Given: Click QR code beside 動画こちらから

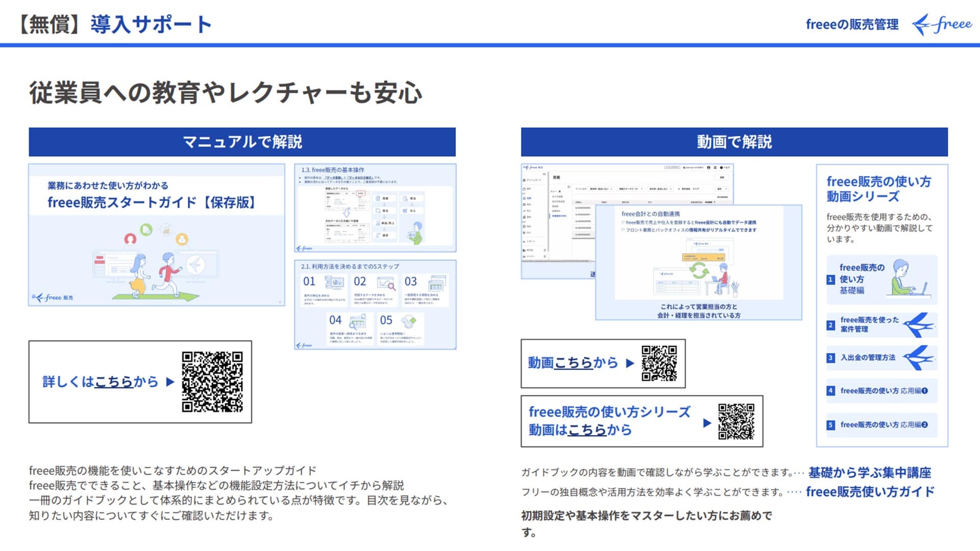Looking at the screenshot, I should (659, 363).
